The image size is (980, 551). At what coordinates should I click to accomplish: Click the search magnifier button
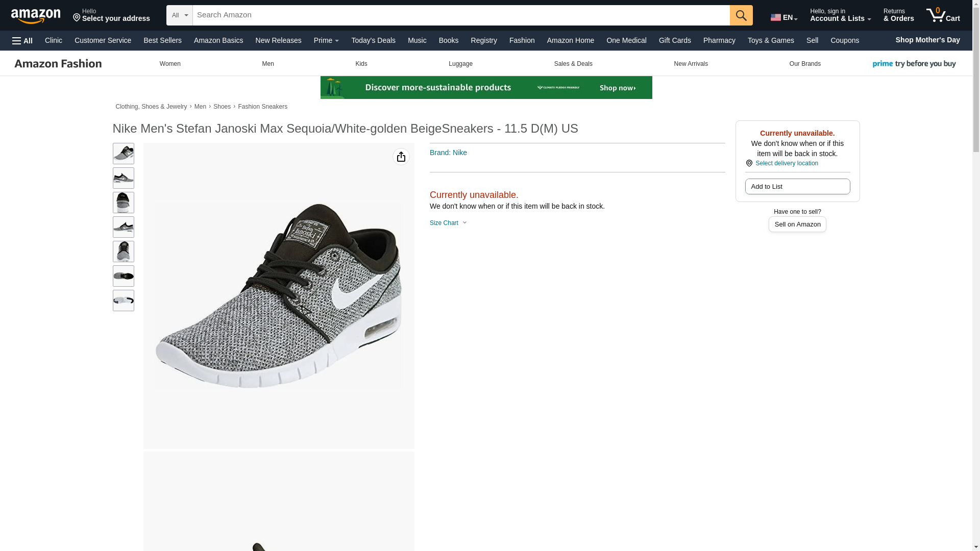pyautogui.click(x=741, y=15)
